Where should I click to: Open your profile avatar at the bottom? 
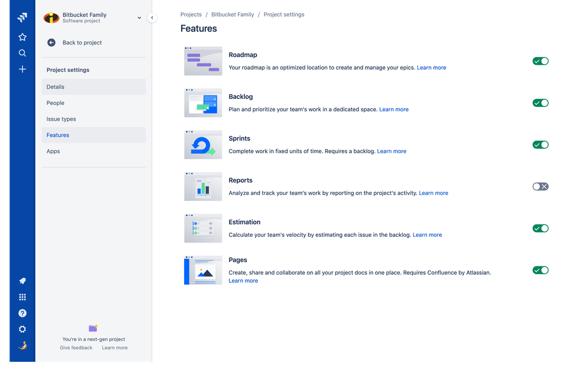pos(22,345)
